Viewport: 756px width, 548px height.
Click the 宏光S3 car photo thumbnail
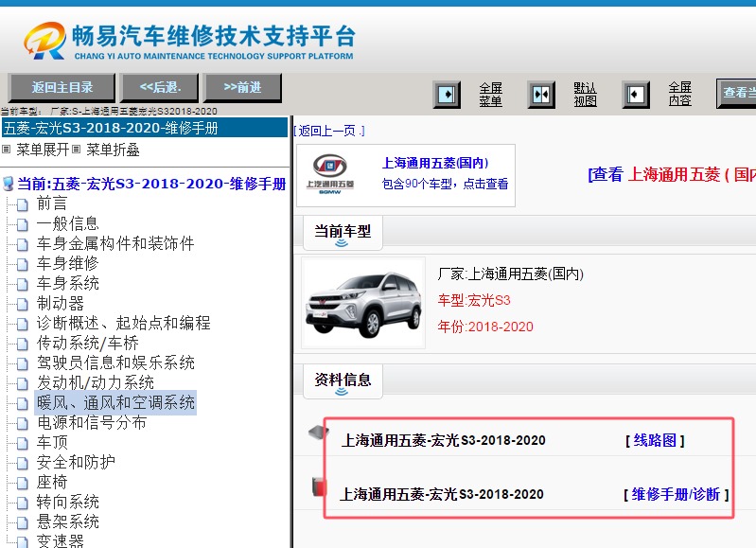363,303
